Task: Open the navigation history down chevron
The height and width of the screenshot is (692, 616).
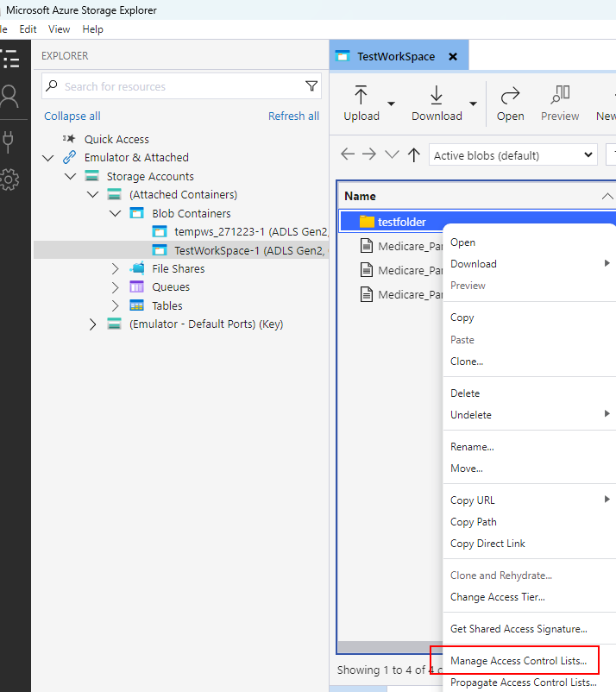Action: (392, 154)
